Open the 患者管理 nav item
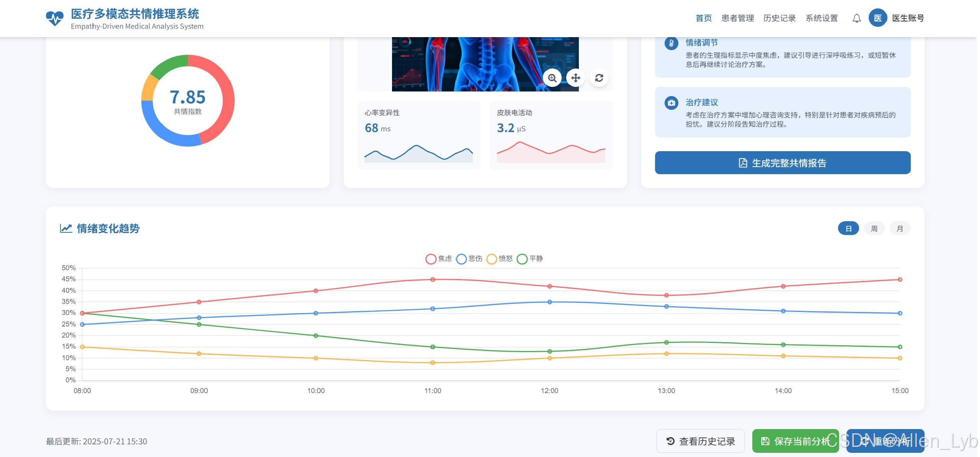 pyautogui.click(x=737, y=18)
